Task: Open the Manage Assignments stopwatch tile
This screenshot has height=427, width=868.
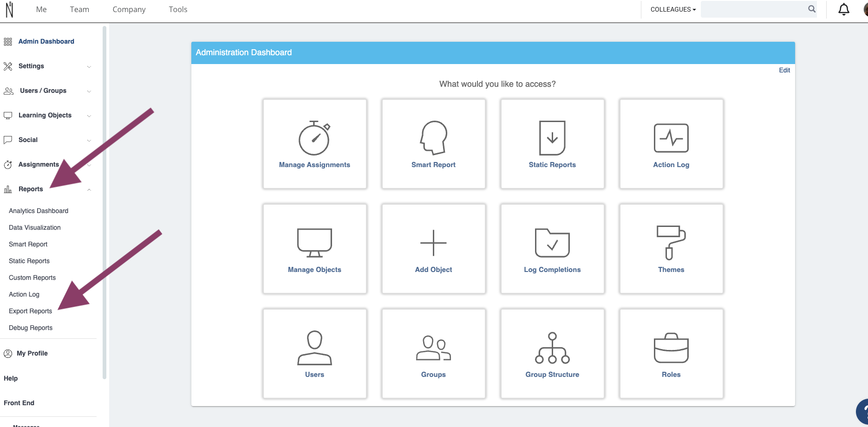Action: [x=314, y=144]
